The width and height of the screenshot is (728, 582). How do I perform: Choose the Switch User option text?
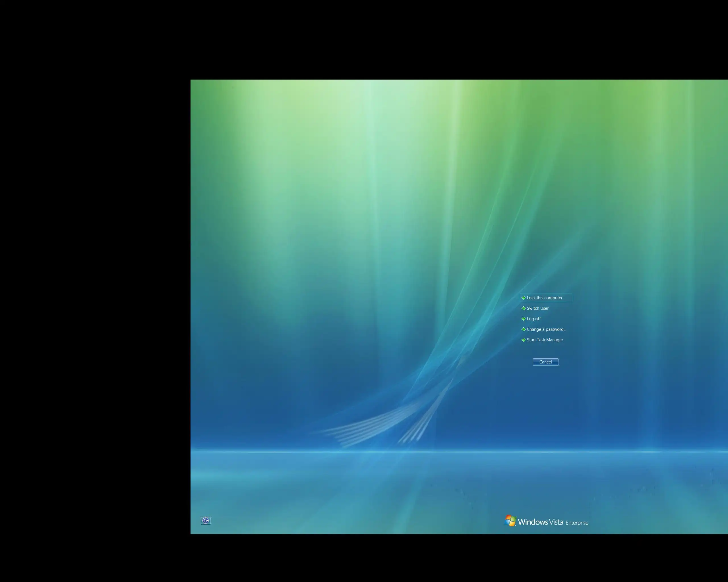pos(537,308)
